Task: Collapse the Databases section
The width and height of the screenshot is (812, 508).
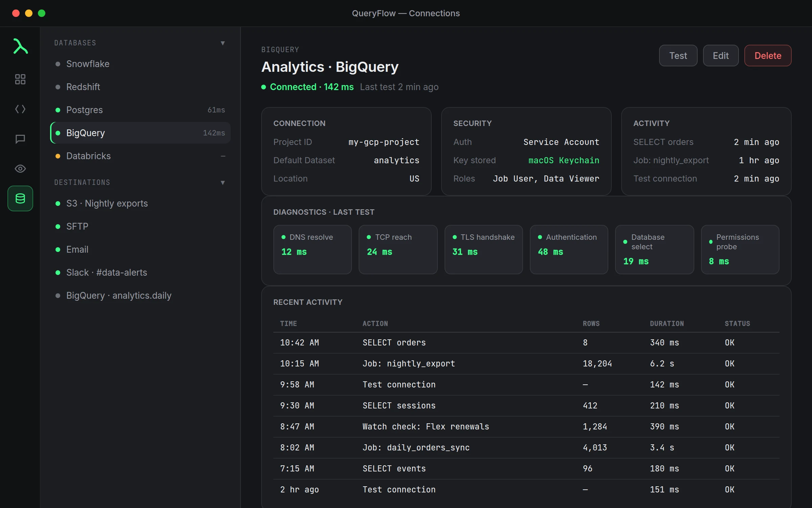Action: pos(223,43)
